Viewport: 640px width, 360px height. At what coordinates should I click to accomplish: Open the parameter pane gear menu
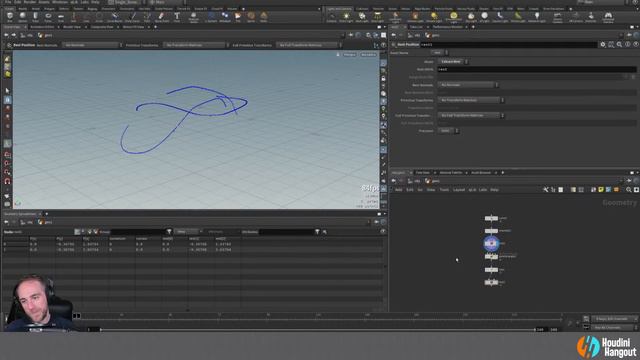tap(603, 44)
